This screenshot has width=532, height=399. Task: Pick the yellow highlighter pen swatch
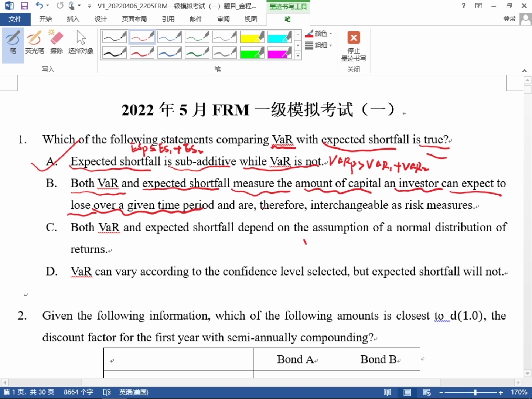point(252,37)
